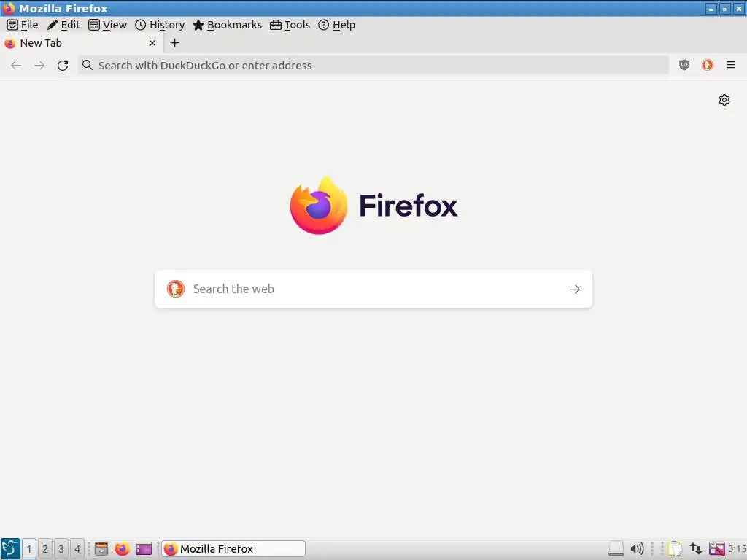This screenshot has width=747, height=560.
Task: Open the View menu
Action: pyautogui.click(x=108, y=25)
